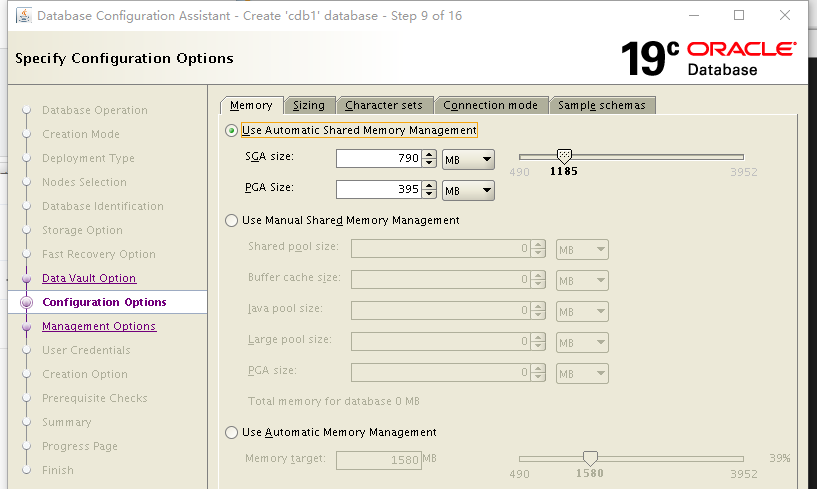Switch to the Sizing tab
The height and width of the screenshot is (489, 817).
click(x=309, y=105)
